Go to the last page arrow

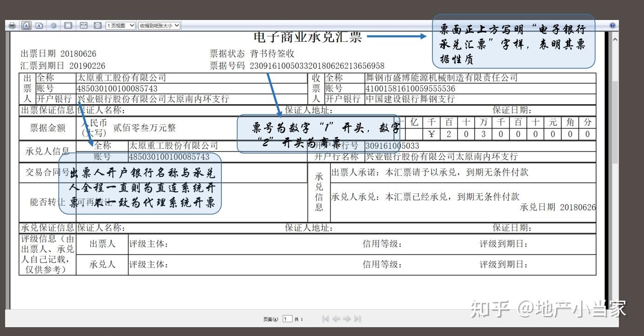coord(357,319)
